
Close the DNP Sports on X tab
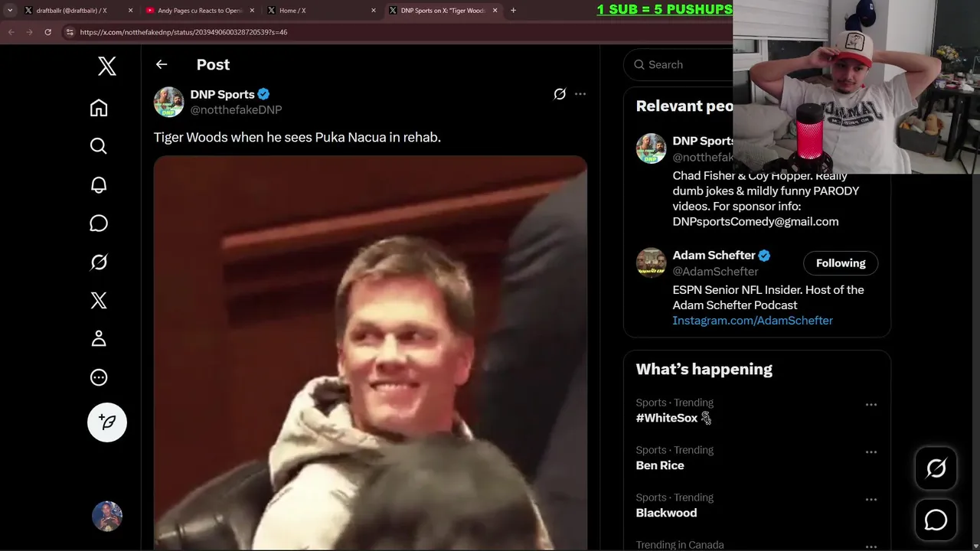[495, 11]
